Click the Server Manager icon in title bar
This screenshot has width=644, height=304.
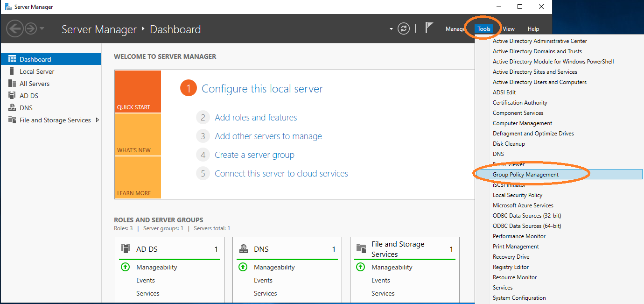point(8,7)
